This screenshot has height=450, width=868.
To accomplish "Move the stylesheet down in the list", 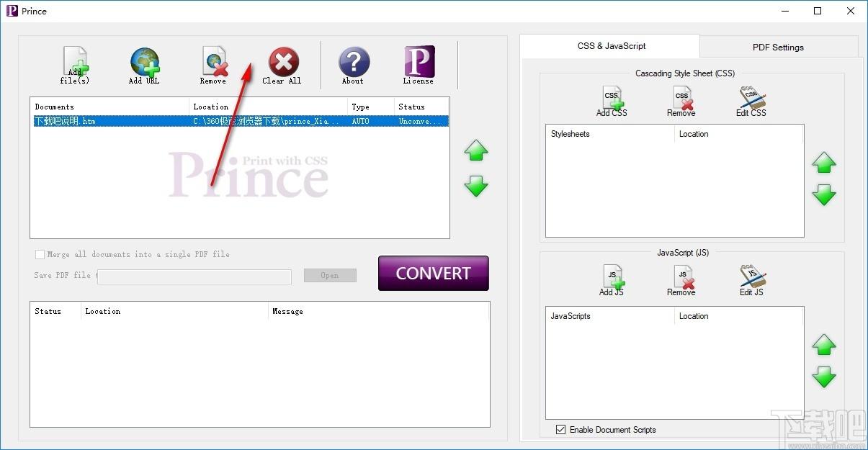I will 824,194.
